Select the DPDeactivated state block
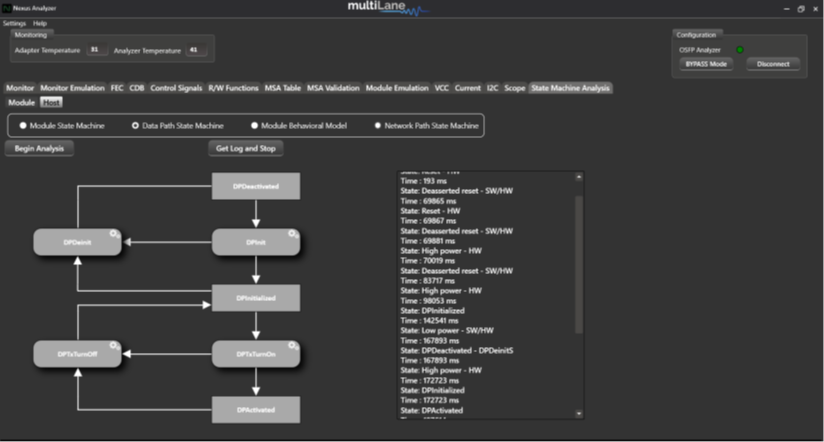Screen dimensions: 824x442 coord(256,186)
